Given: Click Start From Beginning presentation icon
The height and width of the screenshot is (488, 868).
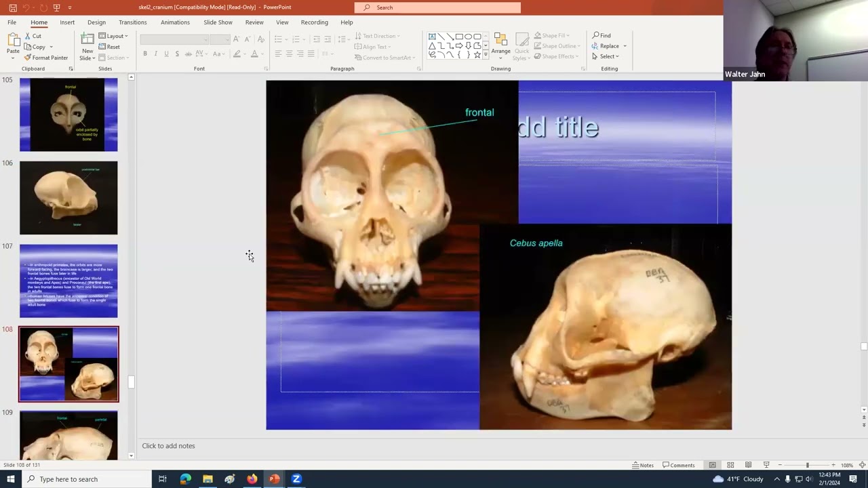Looking at the screenshot, I should tap(57, 7).
